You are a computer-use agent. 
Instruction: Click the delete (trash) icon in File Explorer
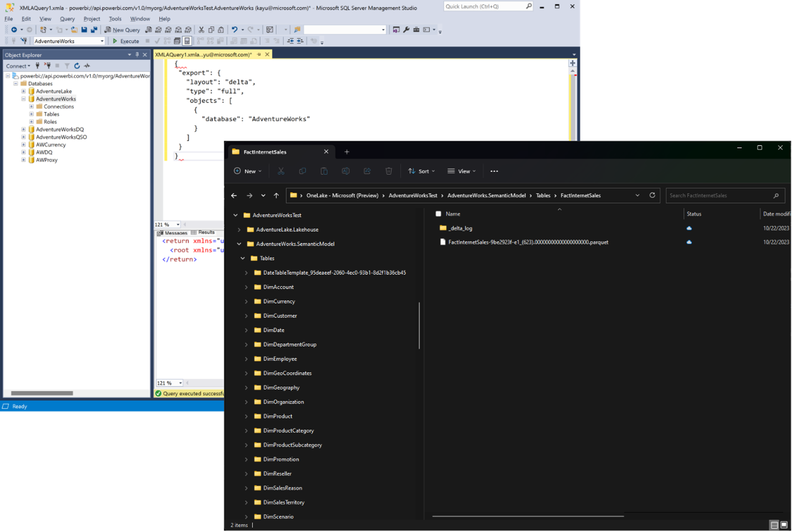389,171
